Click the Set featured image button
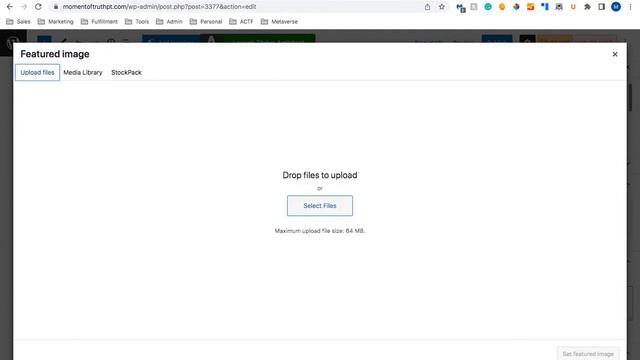This screenshot has height=360, width=640. [588, 354]
